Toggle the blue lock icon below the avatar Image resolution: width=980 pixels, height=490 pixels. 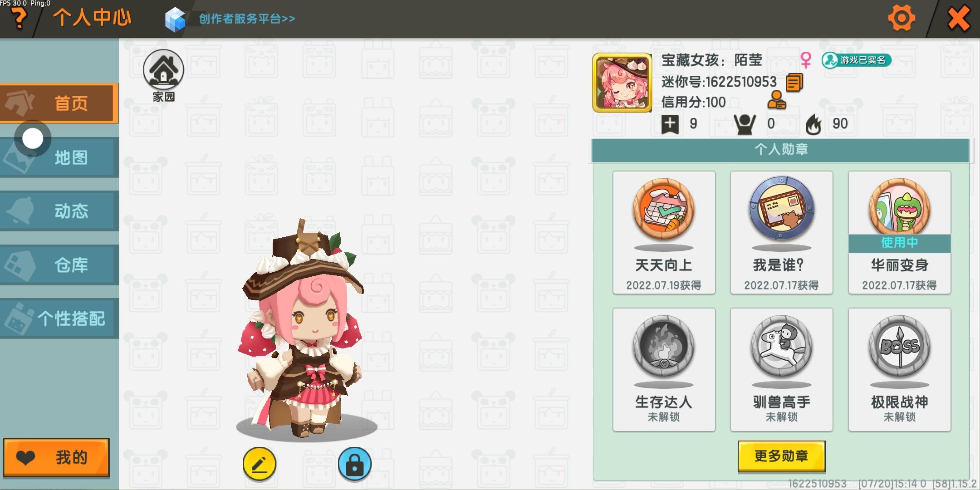[x=355, y=464]
